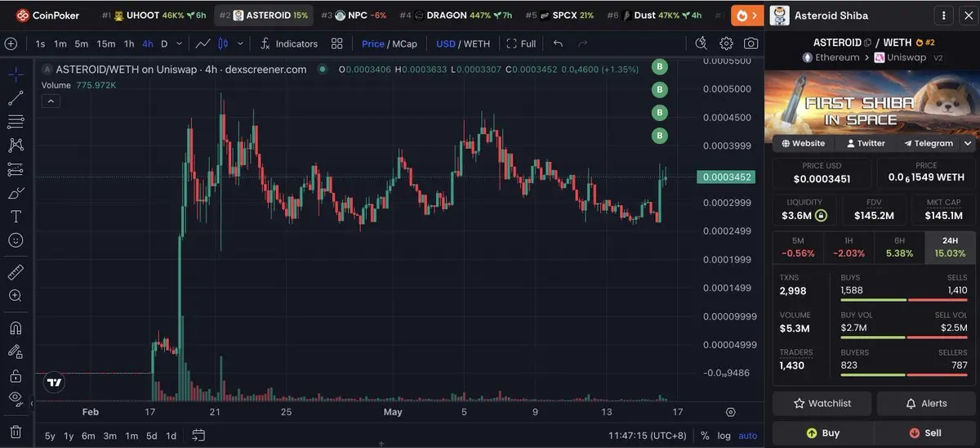Click the CoinPoker logo
The height and width of the screenshot is (448, 980).
50,15
